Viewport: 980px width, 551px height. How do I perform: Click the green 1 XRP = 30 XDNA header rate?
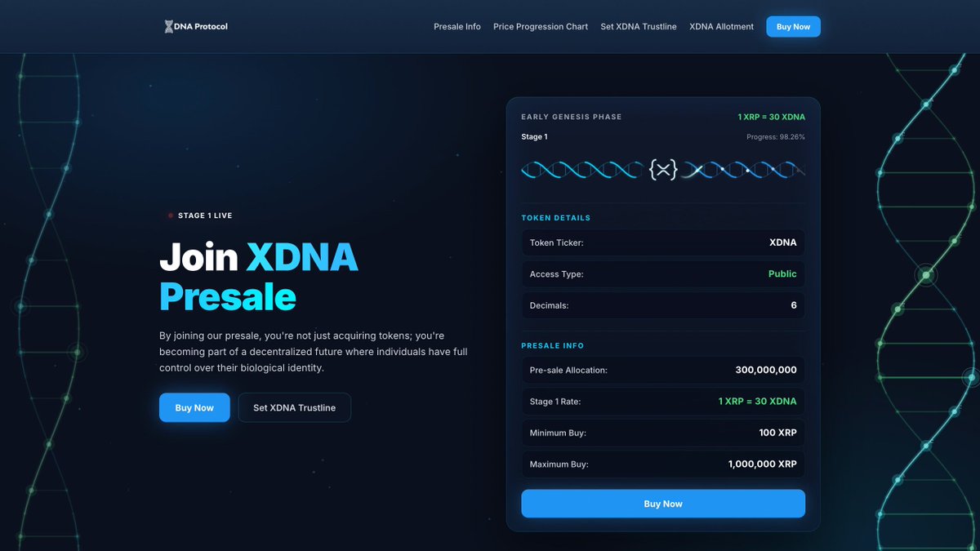(771, 117)
